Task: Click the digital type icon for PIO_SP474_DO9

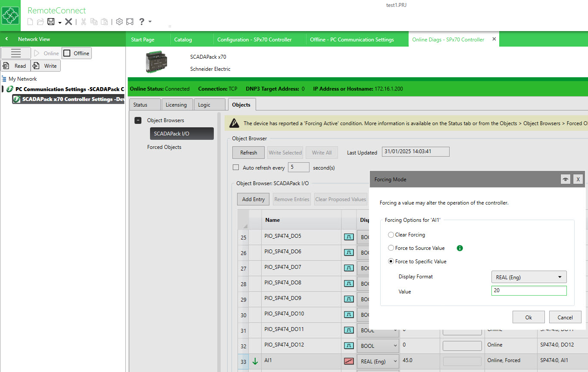Action: 348,299
